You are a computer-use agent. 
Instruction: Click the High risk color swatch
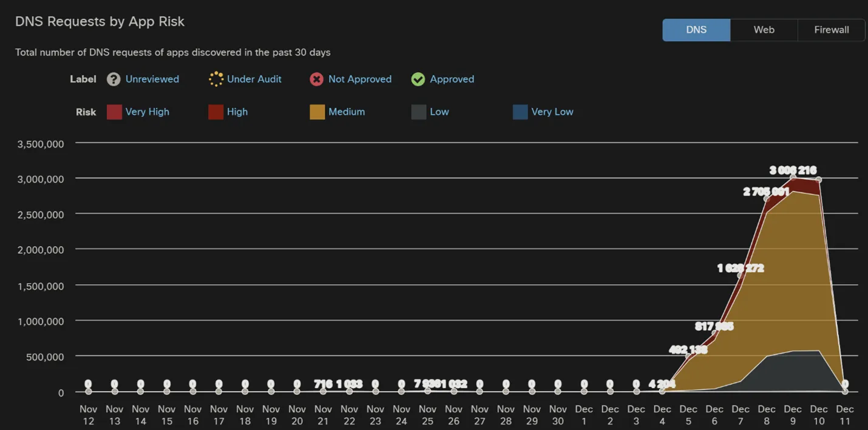[215, 112]
